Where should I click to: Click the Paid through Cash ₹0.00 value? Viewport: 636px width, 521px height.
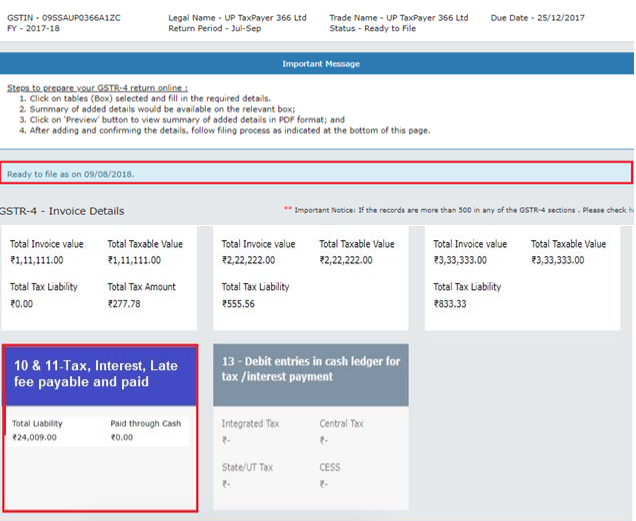[122, 437]
